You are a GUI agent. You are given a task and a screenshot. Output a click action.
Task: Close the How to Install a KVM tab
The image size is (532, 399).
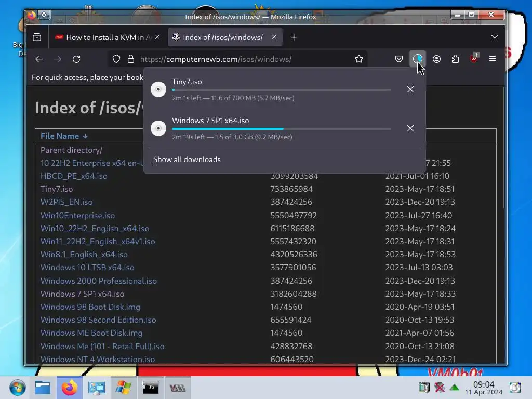(x=157, y=37)
